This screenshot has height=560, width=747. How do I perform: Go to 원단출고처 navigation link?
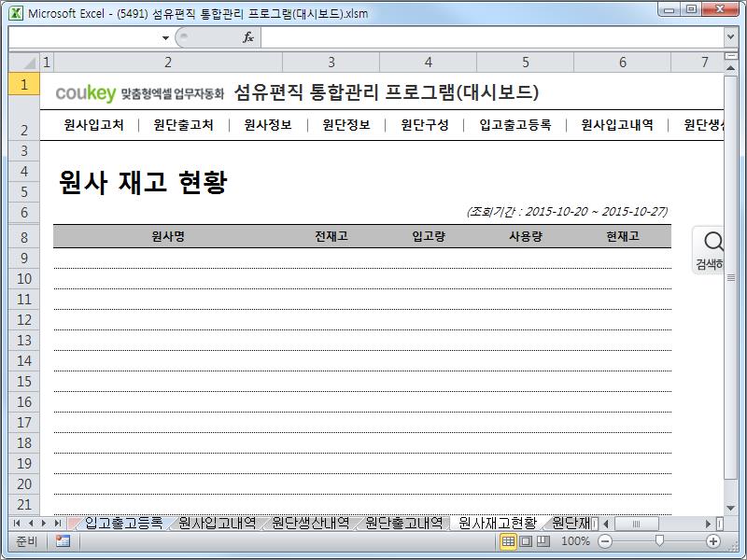coord(183,125)
